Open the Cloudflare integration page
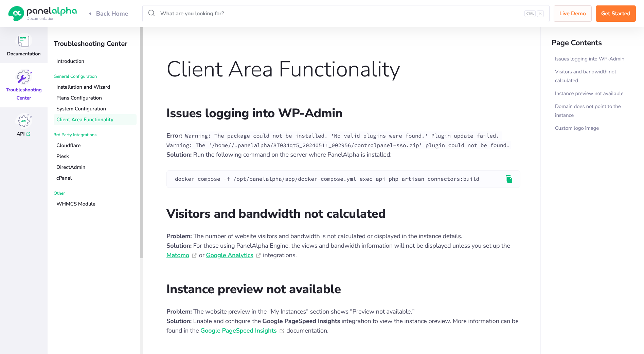The height and width of the screenshot is (354, 644). coord(69,145)
